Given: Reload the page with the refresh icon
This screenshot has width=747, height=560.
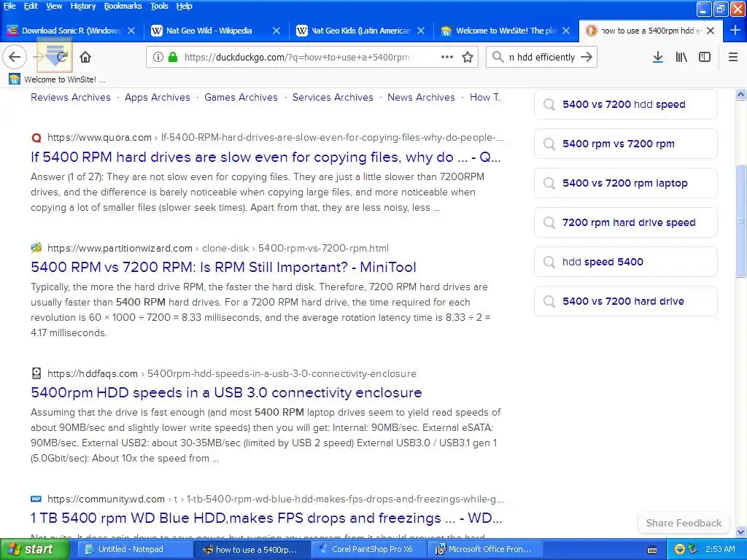Looking at the screenshot, I should tap(61, 57).
